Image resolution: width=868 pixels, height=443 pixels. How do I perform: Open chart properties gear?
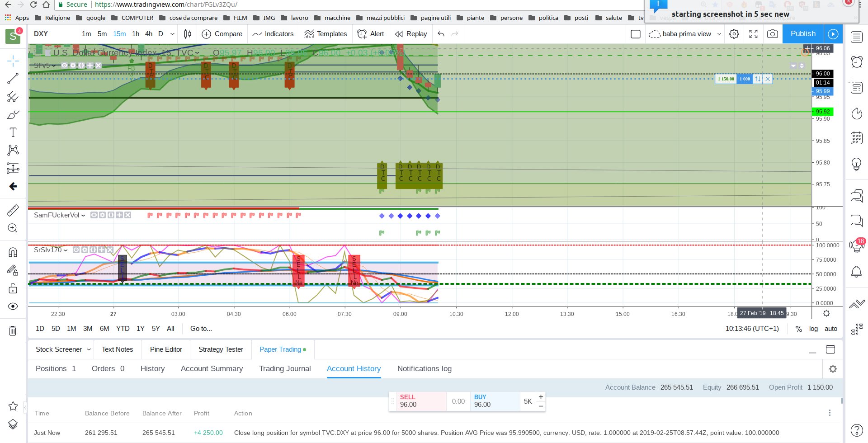734,34
